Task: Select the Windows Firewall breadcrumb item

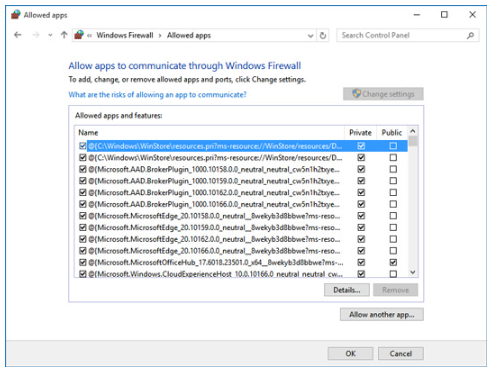Action: point(125,35)
